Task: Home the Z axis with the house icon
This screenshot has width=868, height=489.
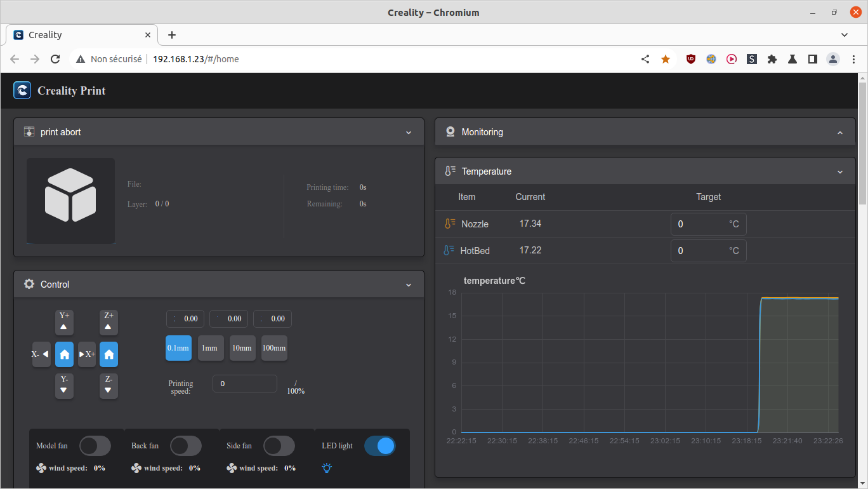Action: pos(109,354)
